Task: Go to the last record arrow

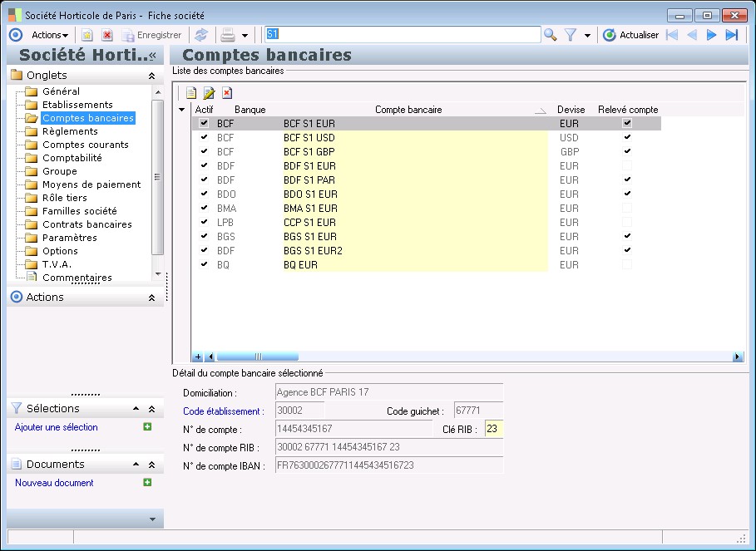Action: [x=732, y=35]
